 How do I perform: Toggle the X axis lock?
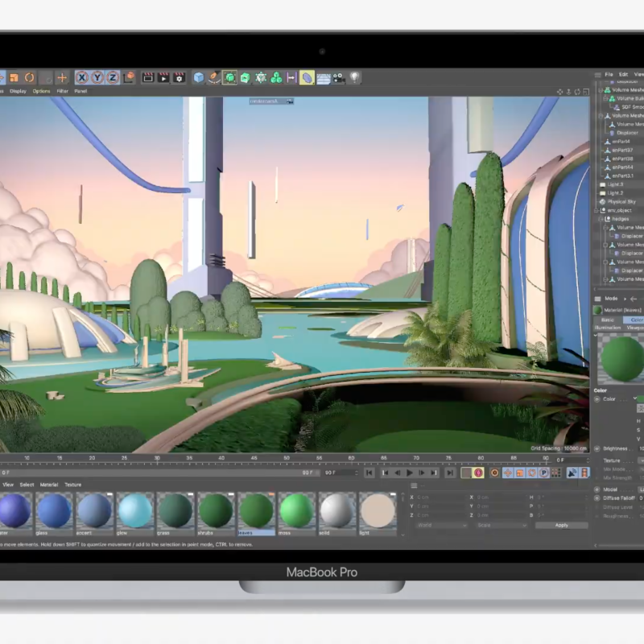pos(82,77)
